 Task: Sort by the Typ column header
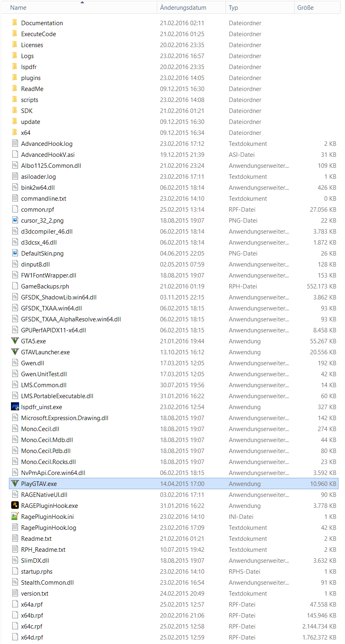click(260, 7)
